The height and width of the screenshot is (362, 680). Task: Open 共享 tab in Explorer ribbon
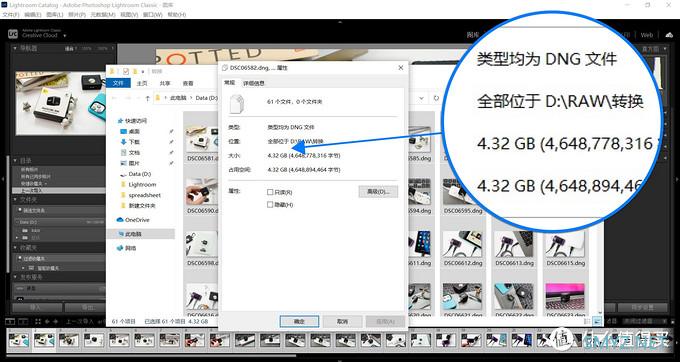(165, 83)
